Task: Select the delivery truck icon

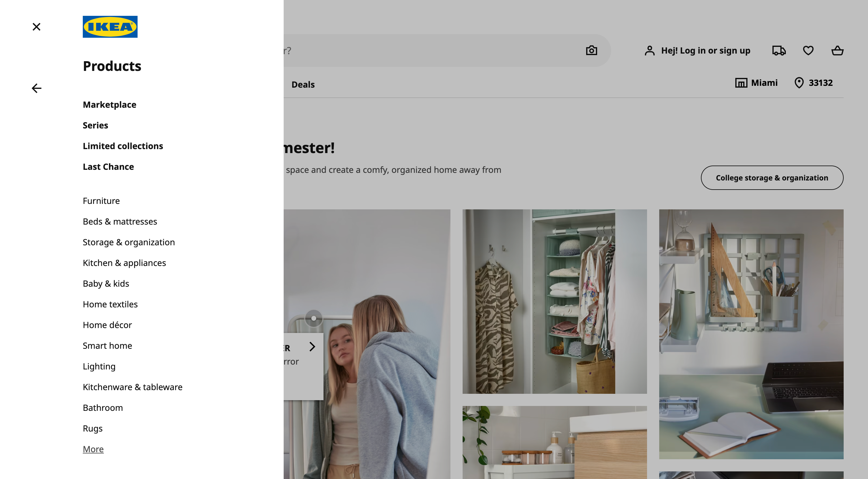Action: [x=779, y=50]
